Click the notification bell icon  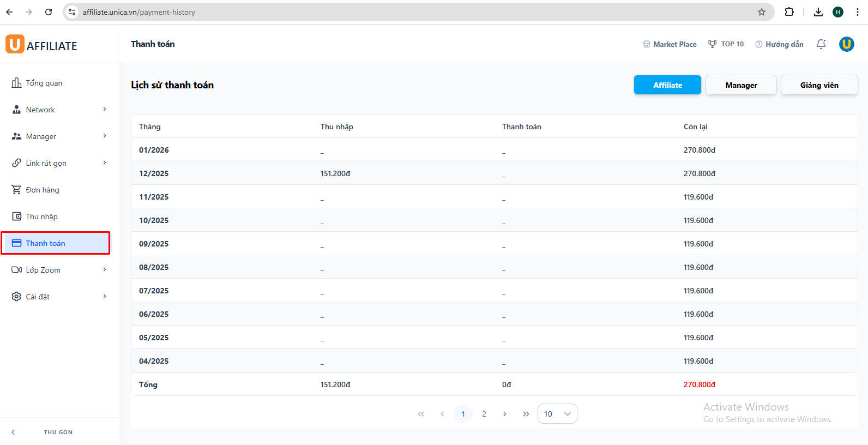(821, 44)
